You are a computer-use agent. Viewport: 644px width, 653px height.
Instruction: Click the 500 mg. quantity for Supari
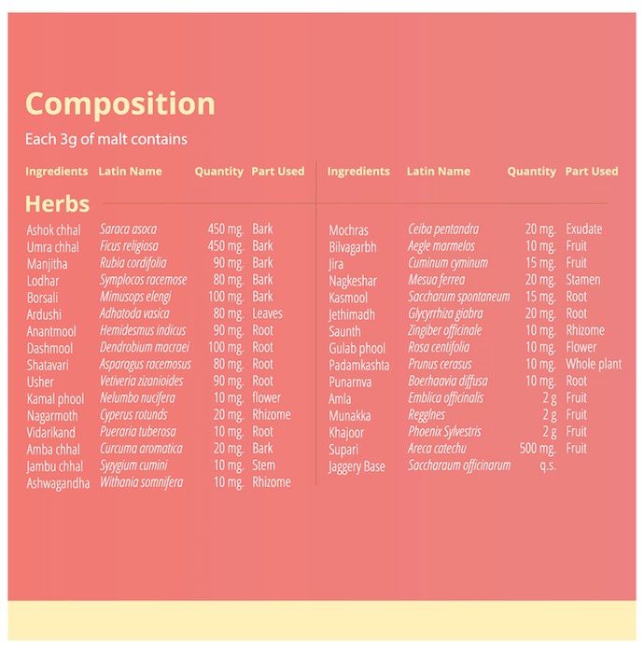point(538,449)
